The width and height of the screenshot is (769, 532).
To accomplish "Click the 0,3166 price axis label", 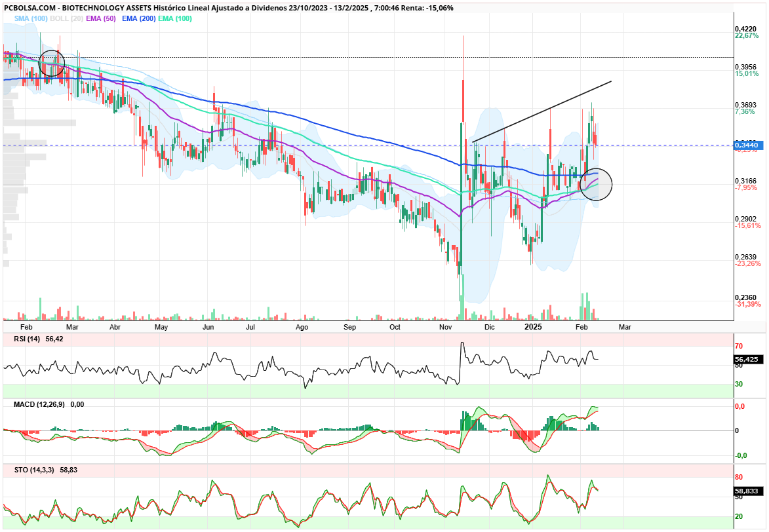I will [746, 181].
